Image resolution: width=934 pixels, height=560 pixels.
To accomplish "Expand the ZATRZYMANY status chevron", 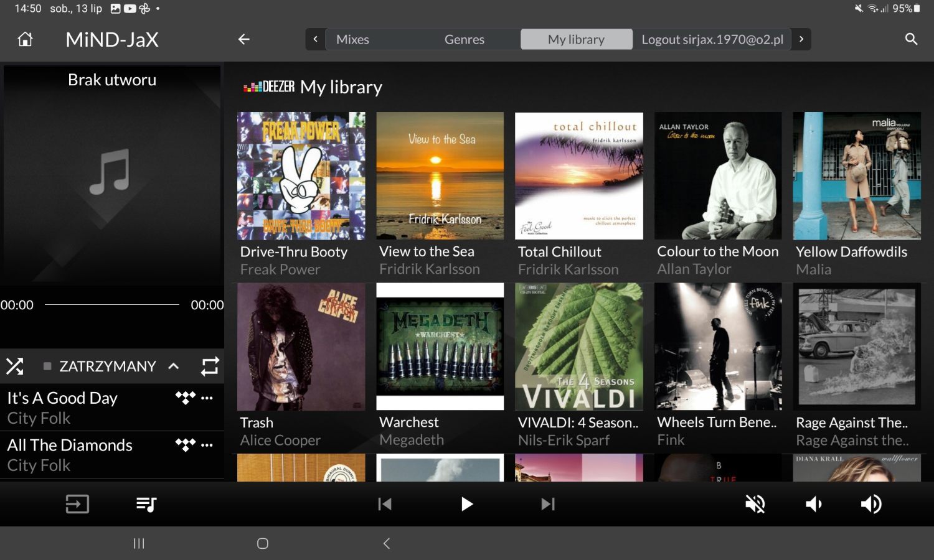I will tap(174, 366).
